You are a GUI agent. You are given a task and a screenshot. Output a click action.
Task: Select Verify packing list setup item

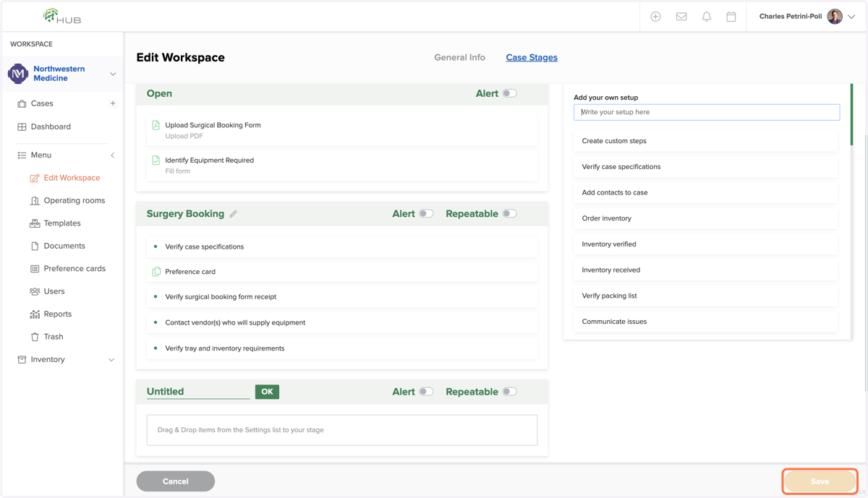pyautogui.click(x=705, y=296)
